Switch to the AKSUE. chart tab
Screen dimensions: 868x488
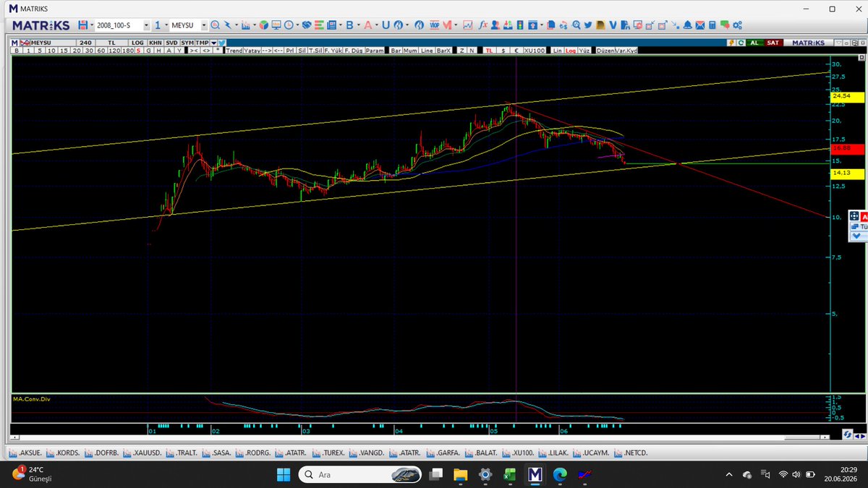[25, 453]
